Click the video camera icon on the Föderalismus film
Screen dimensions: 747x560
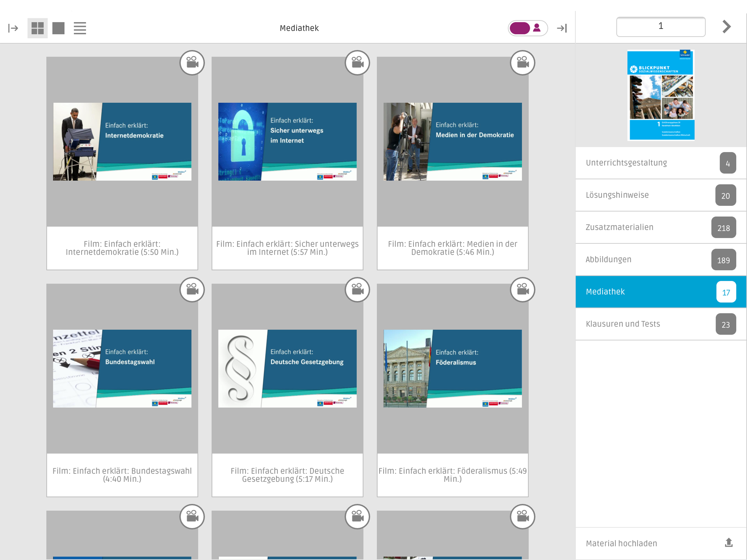click(523, 290)
